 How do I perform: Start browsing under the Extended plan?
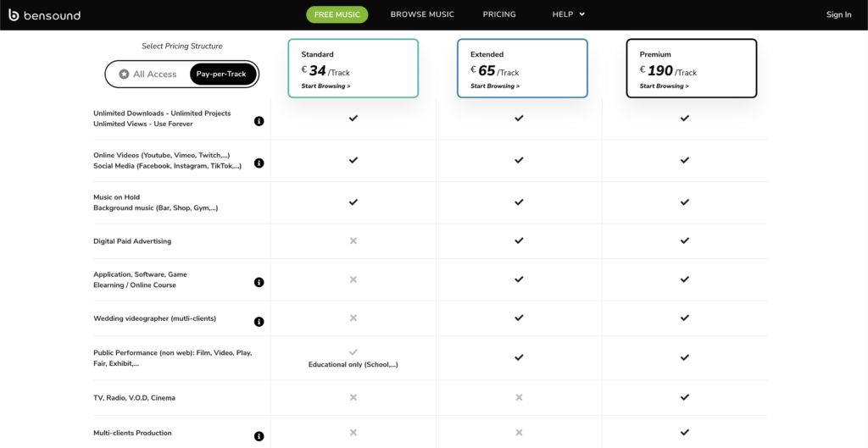[495, 86]
